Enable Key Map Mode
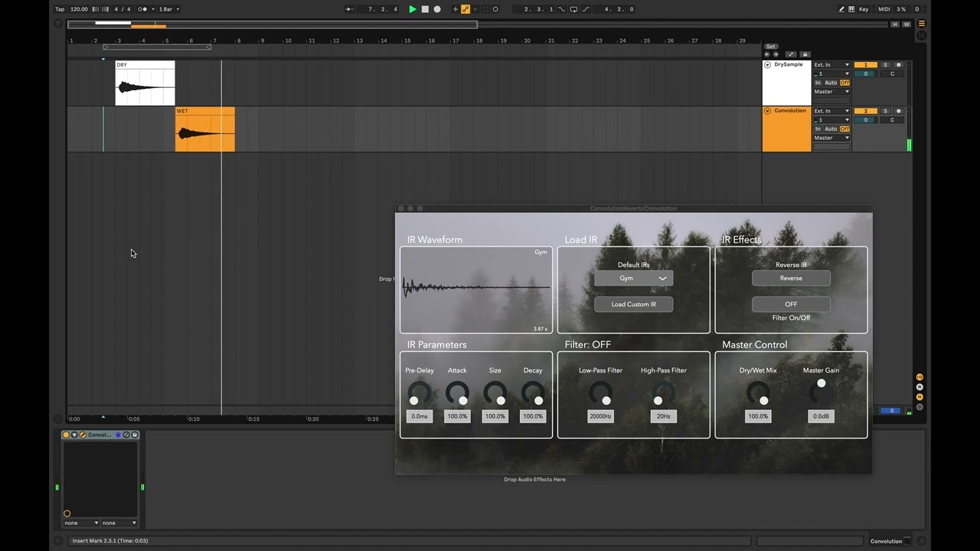 tap(864, 9)
